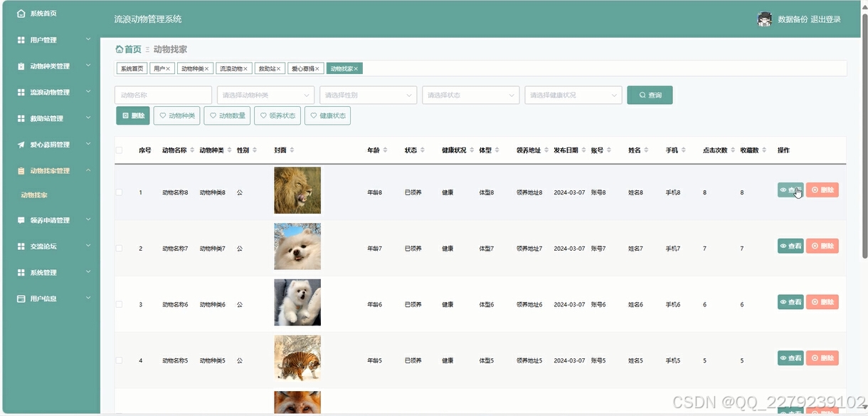Toggle the select-all checkbox in table header
868x416 pixels.
click(x=120, y=150)
